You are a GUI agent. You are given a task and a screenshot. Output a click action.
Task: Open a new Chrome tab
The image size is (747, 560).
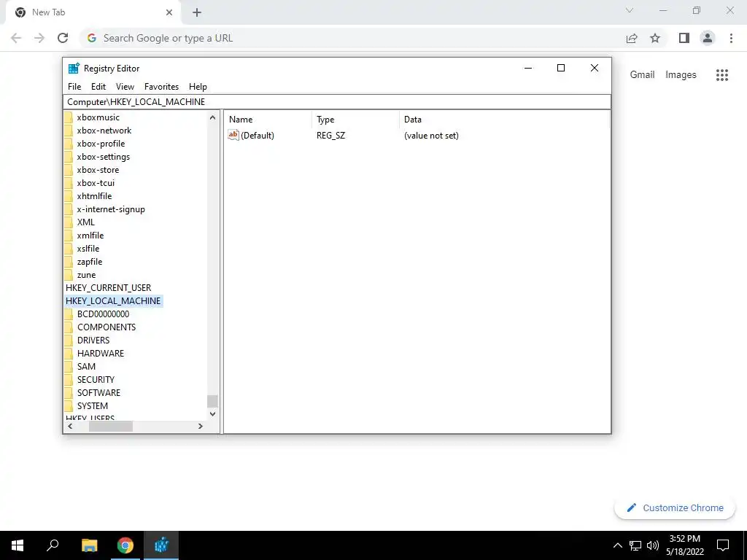tap(197, 13)
